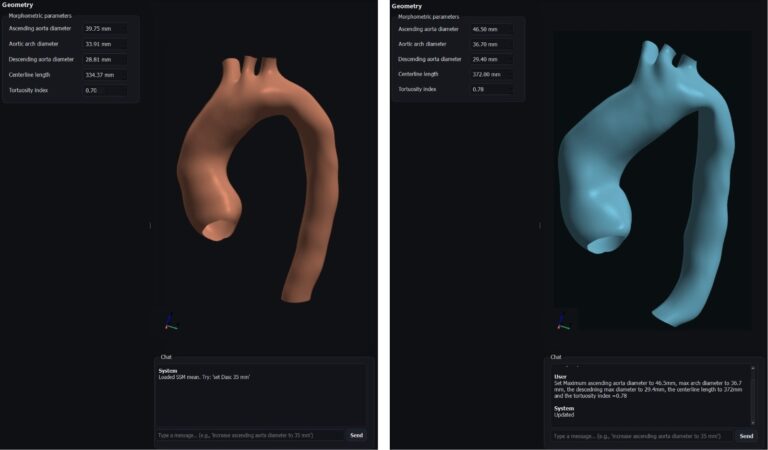768x450 pixels.
Task: Click the 'Descending aorta diameter' label next to 28.81 mm
Action: [41, 60]
